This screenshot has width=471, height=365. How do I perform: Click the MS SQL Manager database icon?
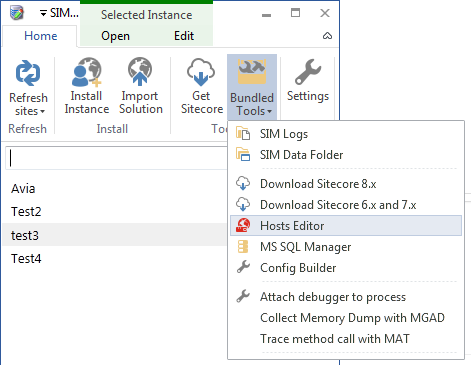(x=243, y=247)
